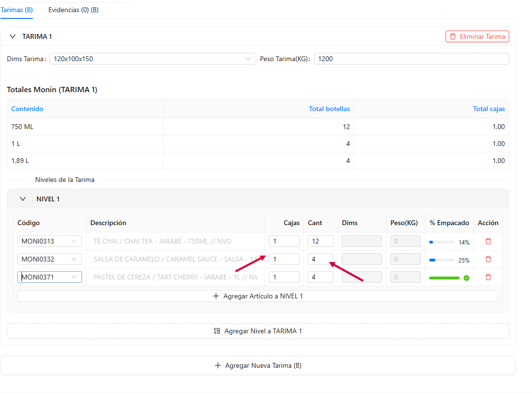Click the SALSA DE CARAMELO description
This screenshot has height=393, width=532.
click(x=175, y=259)
